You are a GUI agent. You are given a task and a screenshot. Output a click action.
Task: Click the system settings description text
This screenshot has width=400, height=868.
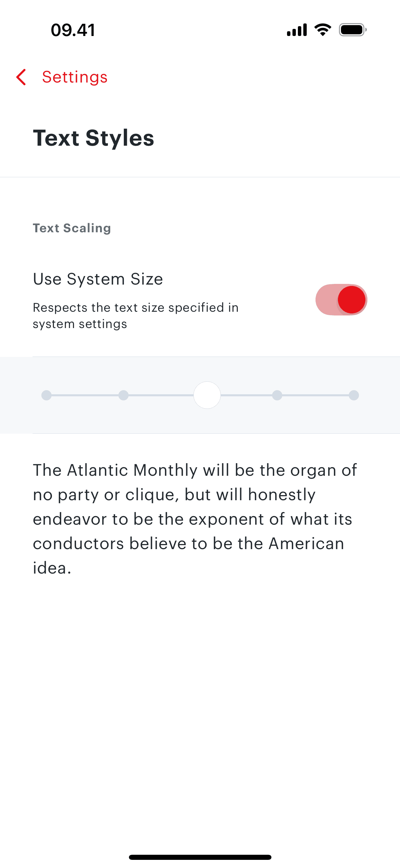pyautogui.click(x=135, y=315)
